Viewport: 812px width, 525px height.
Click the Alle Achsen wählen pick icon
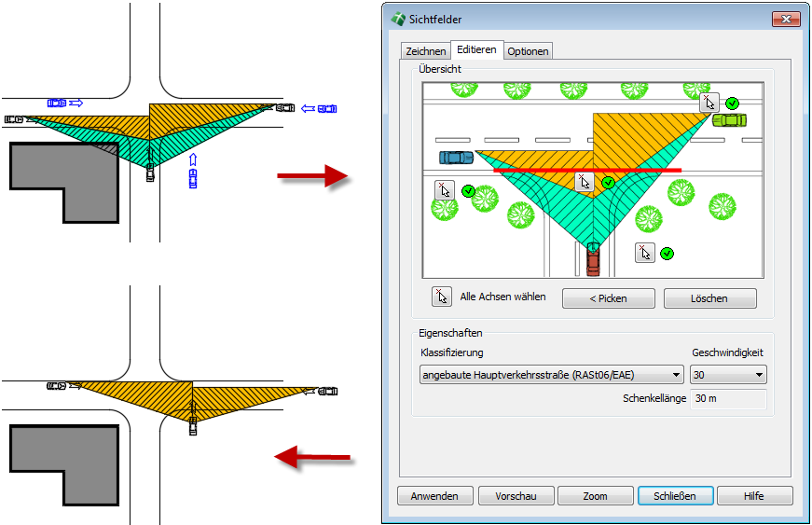point(442,297)
